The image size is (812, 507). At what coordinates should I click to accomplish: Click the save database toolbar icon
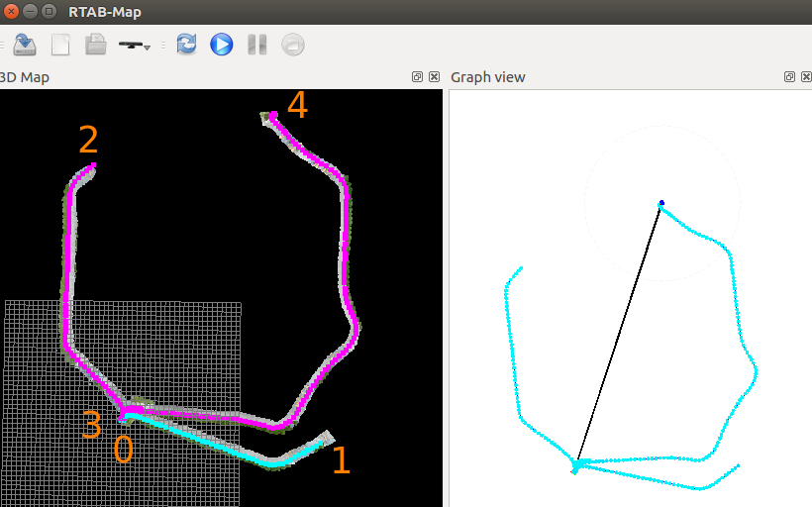coord(25,45)
